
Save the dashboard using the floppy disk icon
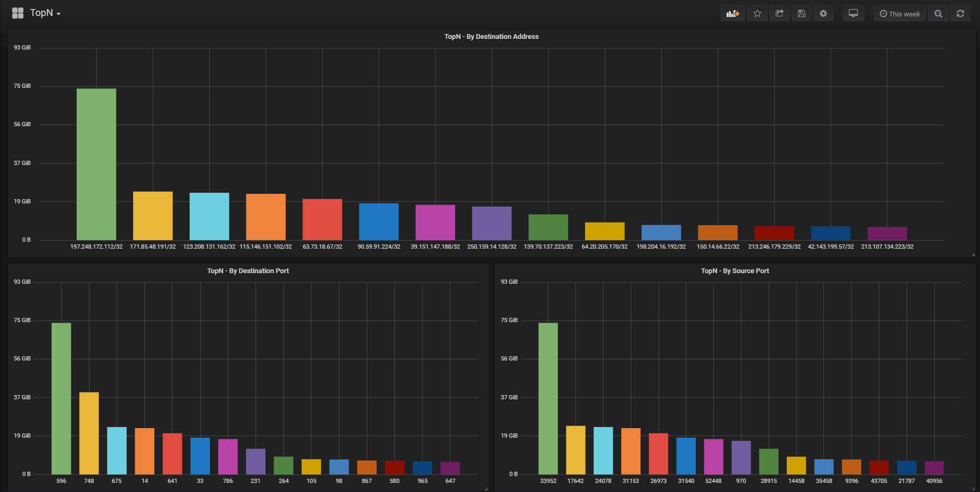(x=802, y=13)
